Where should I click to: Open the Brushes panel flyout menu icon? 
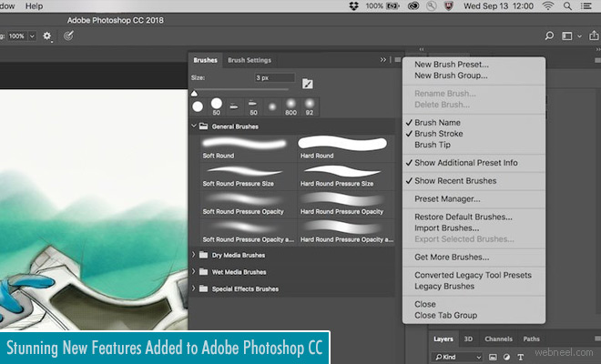click(397, 60)
